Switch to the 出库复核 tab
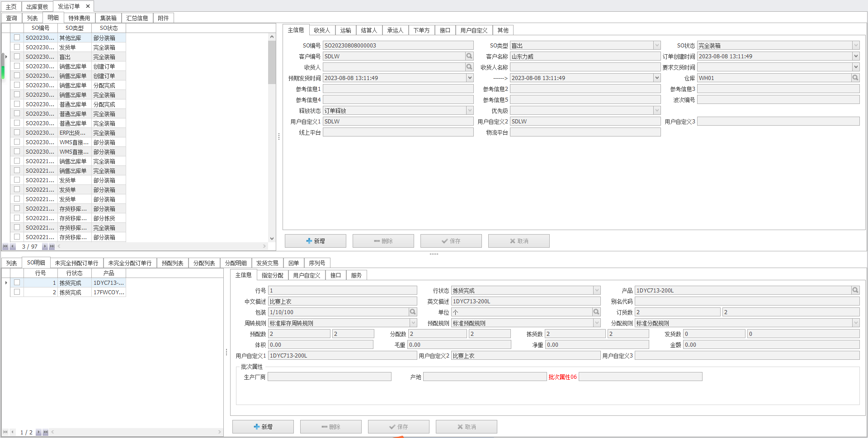 point(37,6)
